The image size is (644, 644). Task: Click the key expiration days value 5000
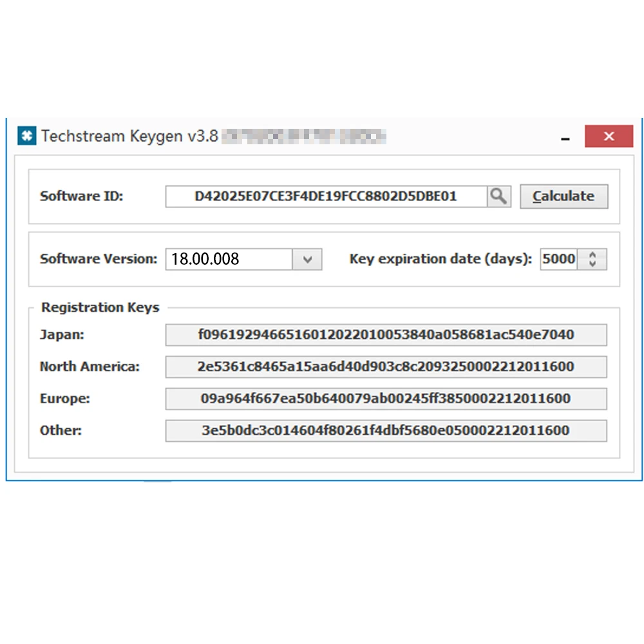(x=558, y=259)
